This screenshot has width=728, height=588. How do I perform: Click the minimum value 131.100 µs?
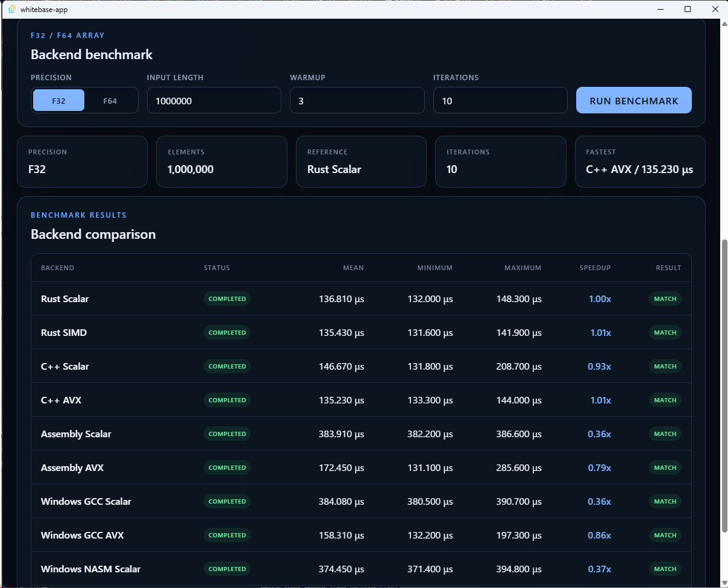[x=430, y=467]
